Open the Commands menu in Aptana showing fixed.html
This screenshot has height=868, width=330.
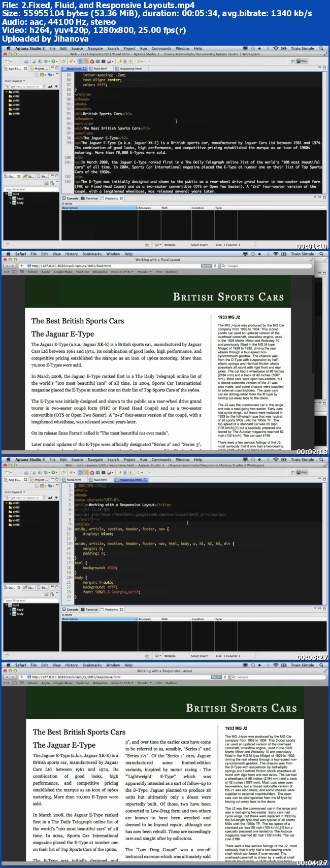[x=161, y=49]
